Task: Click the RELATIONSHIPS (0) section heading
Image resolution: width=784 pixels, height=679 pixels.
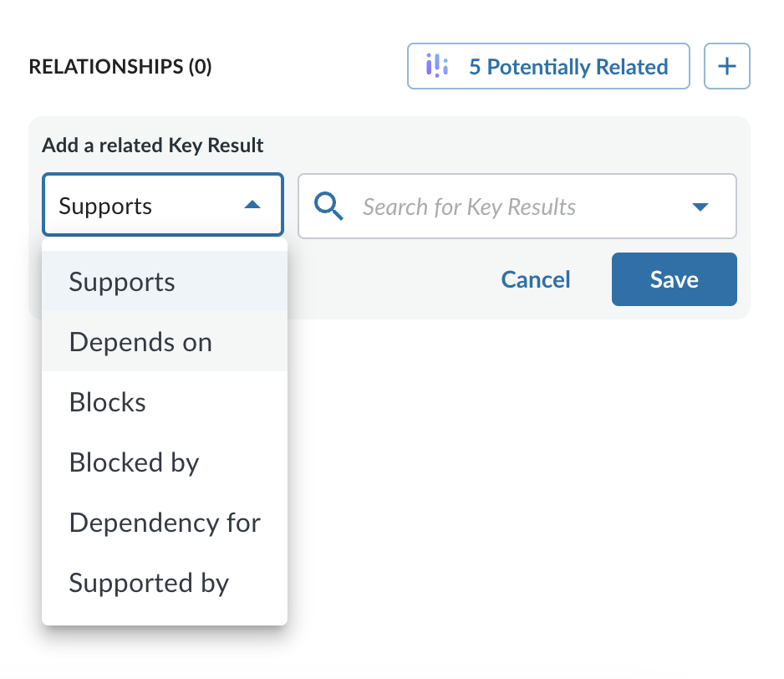Action: click(120, 67)
